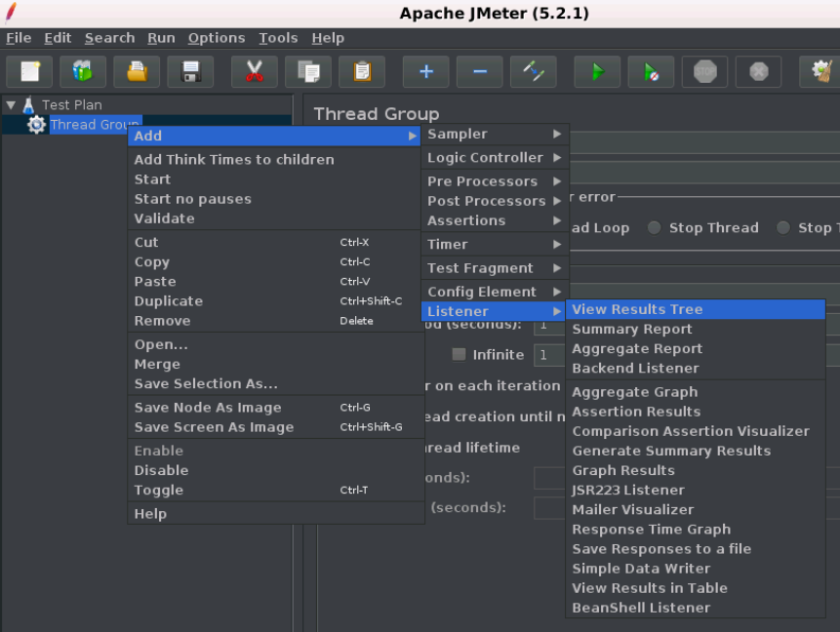Choose View Results in Table

point(696,589)
